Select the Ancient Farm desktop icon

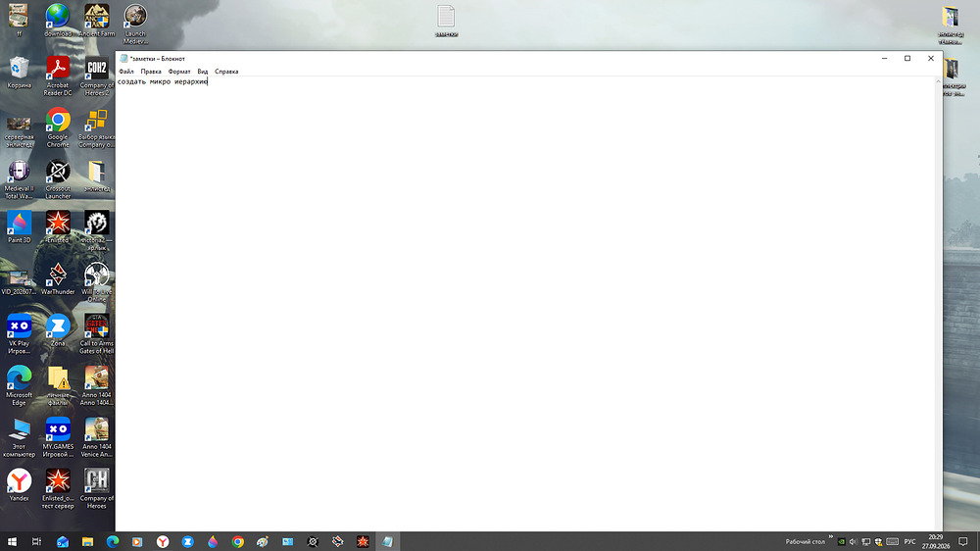(96, 21)
